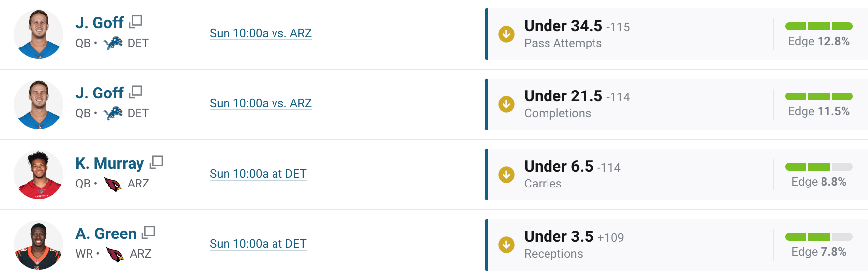Click yellow down arrow for Carries
The image size is (868, 280).
pyautogui.click(x=506, y=175)
